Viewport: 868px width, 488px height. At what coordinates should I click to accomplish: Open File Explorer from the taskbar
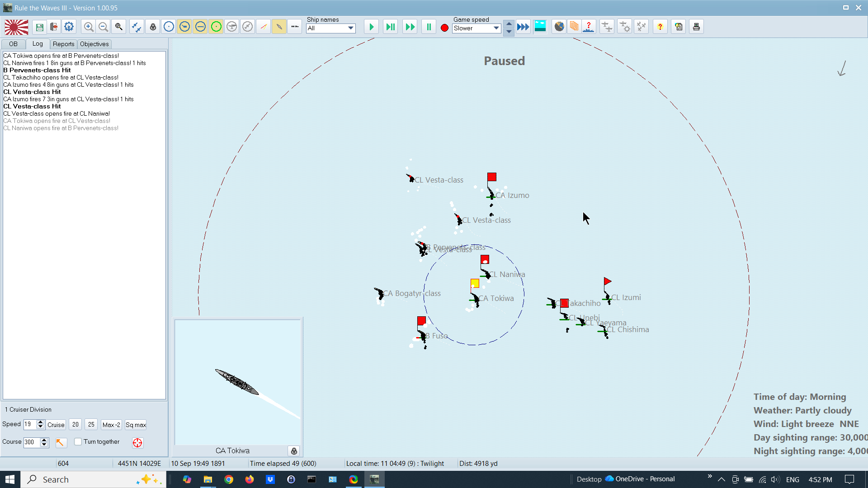[x=208, y=479]
